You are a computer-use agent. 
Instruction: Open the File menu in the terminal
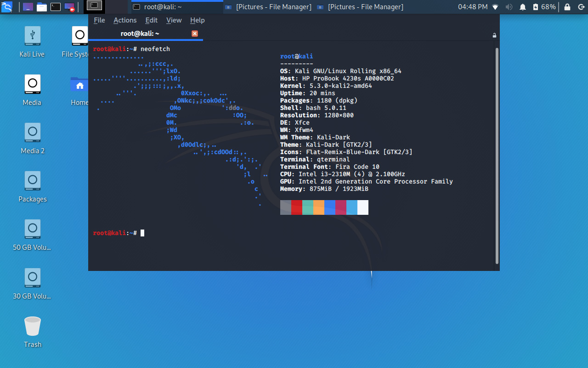(99, 20)
